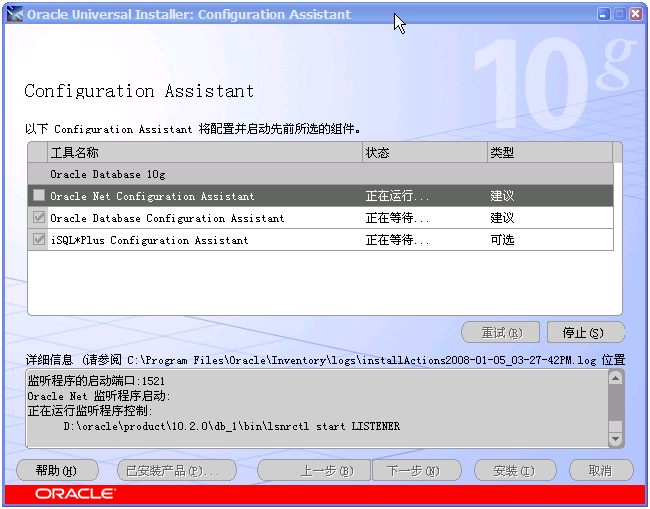Screen dimensions: 650x509
Task: Toggle the Oracle Database Configuration Assistant checkbox
Action: (39, 217)
